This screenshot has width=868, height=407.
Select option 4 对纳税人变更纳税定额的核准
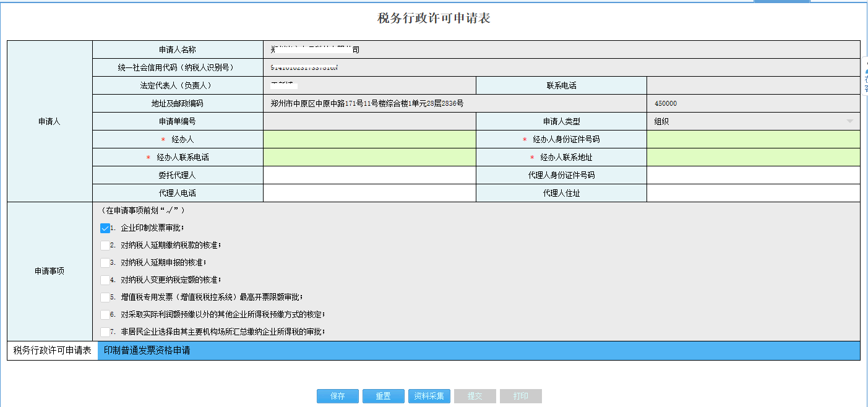point(105,280)
